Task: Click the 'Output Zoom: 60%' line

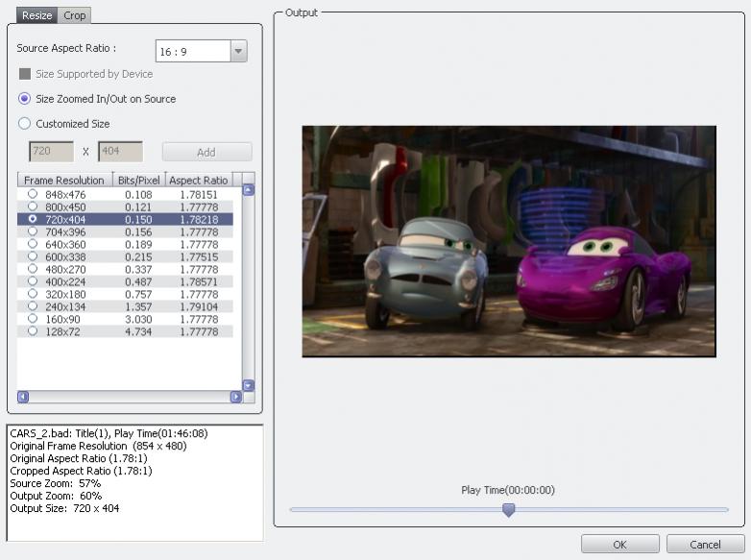Action: click(x=56, y=496)
